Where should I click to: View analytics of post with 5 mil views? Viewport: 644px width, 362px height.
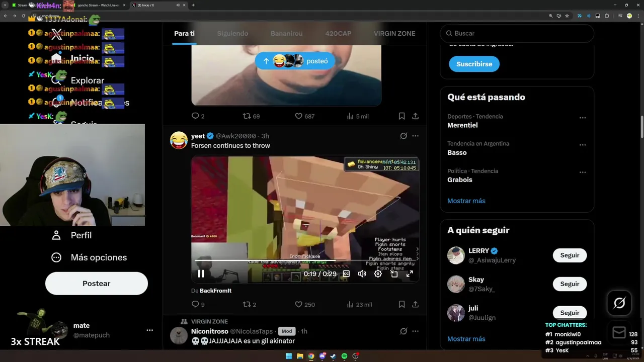pyautogui.click(x=358, y=116)
